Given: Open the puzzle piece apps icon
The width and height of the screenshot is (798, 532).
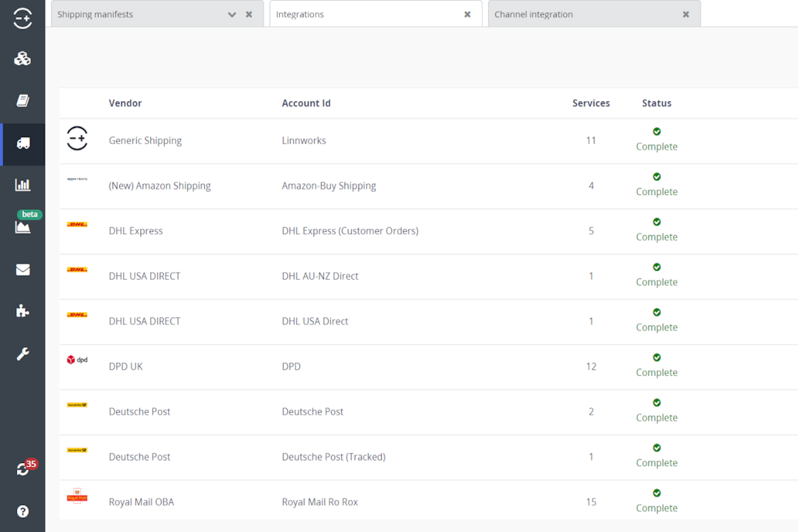Looking at the screenshot, I should point(23,311).
